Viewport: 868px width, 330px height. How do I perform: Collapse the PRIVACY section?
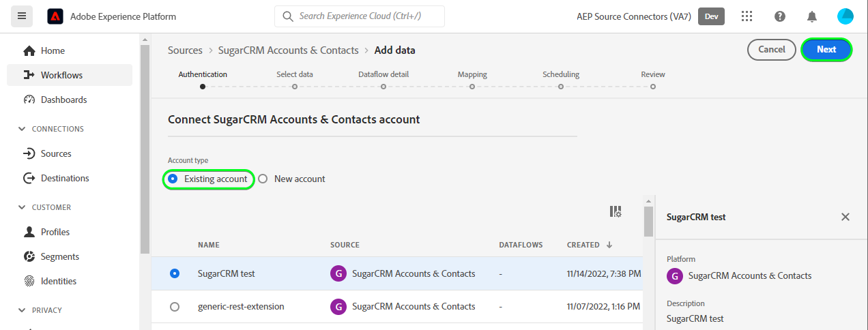click(22, 310)
